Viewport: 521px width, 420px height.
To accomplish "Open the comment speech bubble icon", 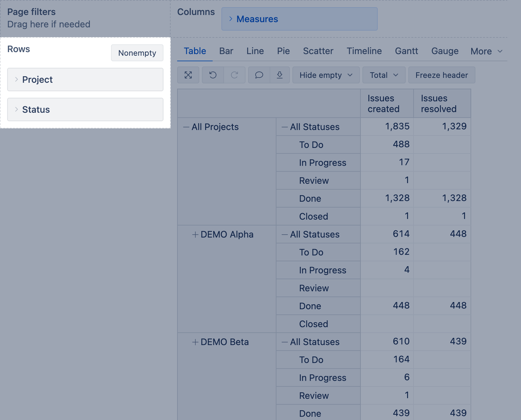I will [259, 75].
